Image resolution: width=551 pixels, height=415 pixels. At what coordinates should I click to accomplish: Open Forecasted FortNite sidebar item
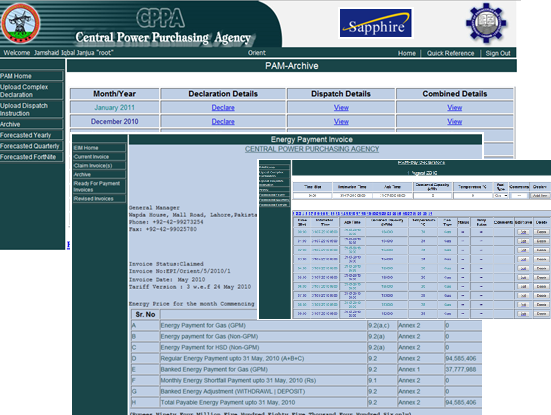(32, 157)
